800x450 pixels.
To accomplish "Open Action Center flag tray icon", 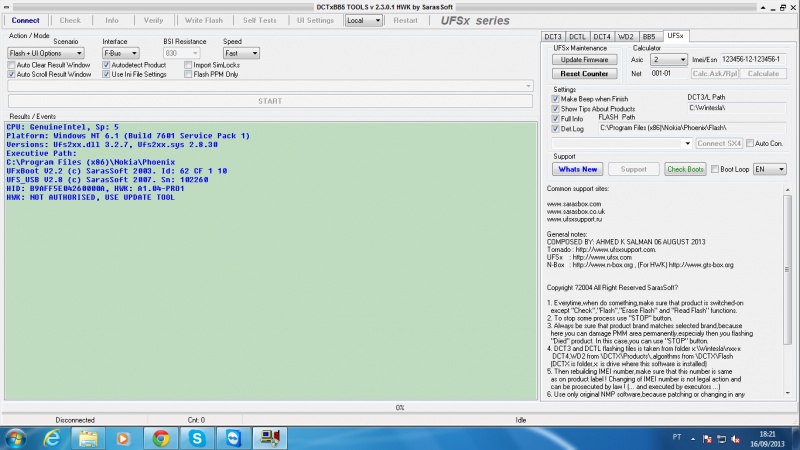I will pyautogui.click(x=707, y=439).
